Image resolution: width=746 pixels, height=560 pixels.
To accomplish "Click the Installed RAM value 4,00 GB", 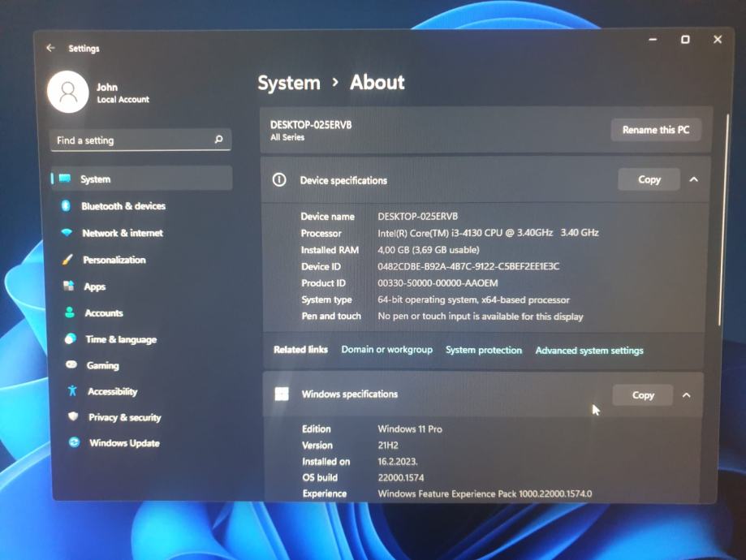I will point(428,250).
